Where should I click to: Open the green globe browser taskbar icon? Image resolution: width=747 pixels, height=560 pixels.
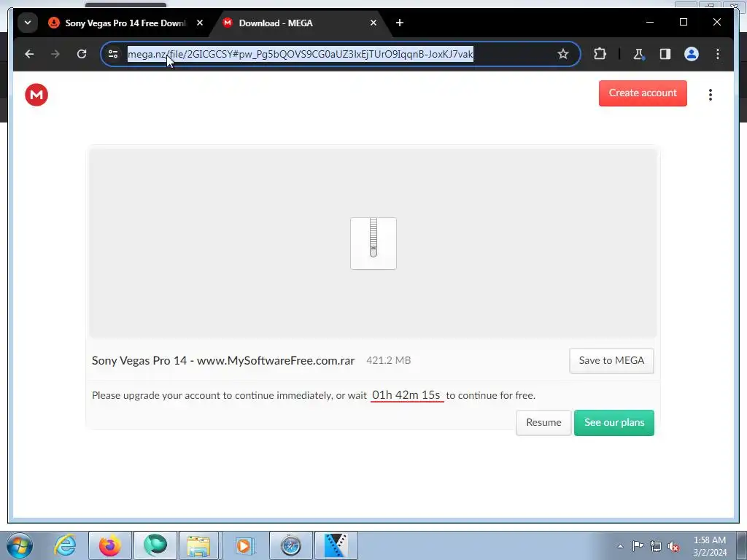(155, 545)
